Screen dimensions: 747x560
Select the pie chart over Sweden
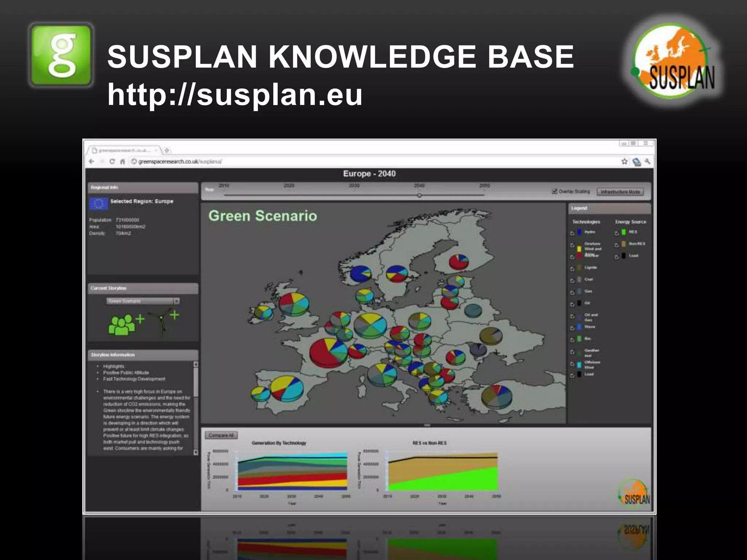[x=396, y=273]
